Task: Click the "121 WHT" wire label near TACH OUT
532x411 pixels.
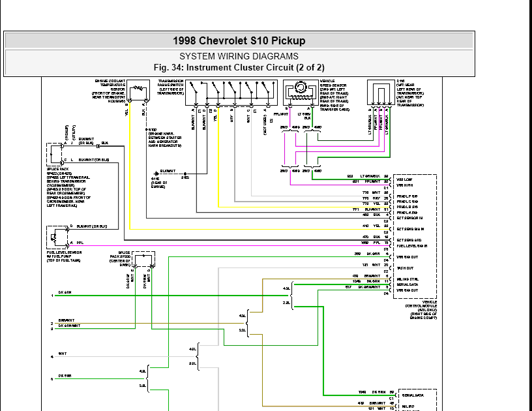Action: pyautogui.click(x=371, y=265)
